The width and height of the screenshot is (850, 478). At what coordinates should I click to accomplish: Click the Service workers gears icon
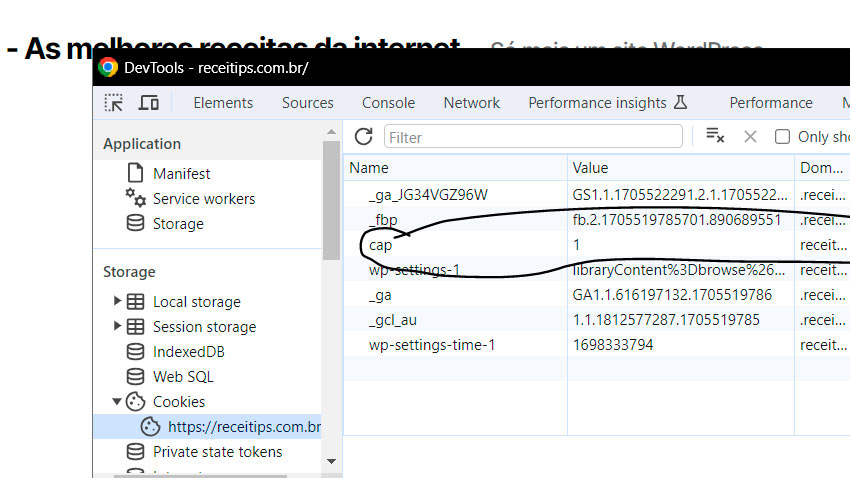pos(136,198)
